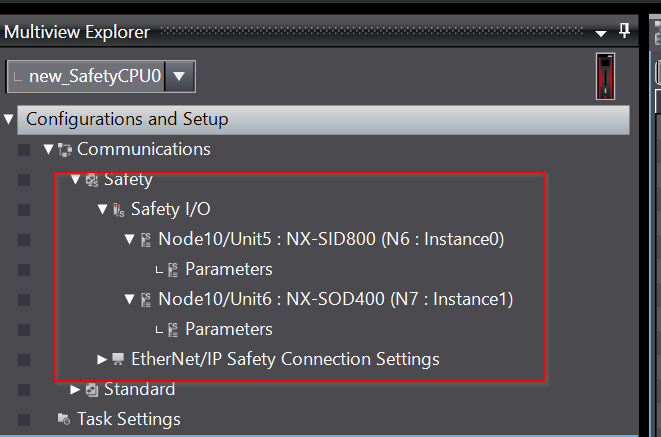This screenshot has width=661, height=437.
Task: Expand the Standard communications node
Action: (x=75, y=389)
